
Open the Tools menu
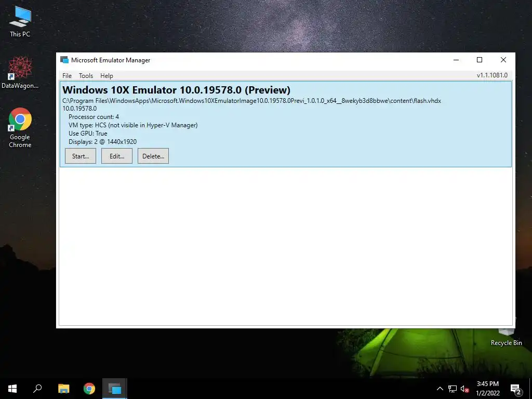point(86,76)
